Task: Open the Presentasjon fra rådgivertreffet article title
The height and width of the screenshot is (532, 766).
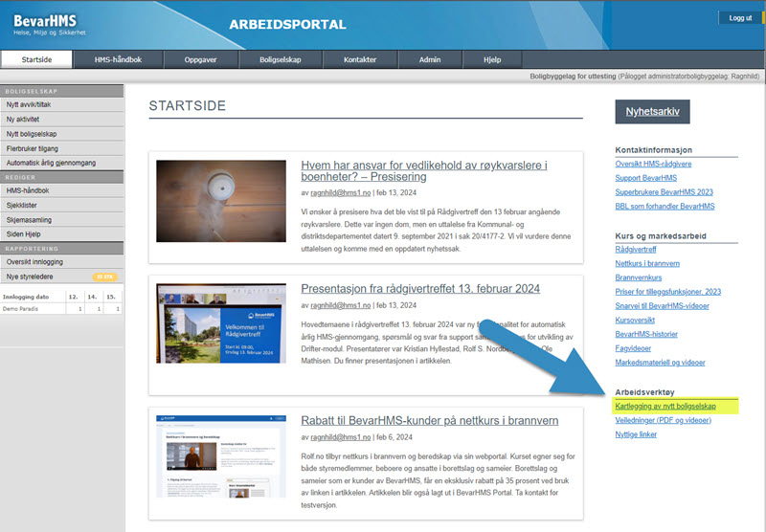Action: pyautogui.click(x=420, y=288)
